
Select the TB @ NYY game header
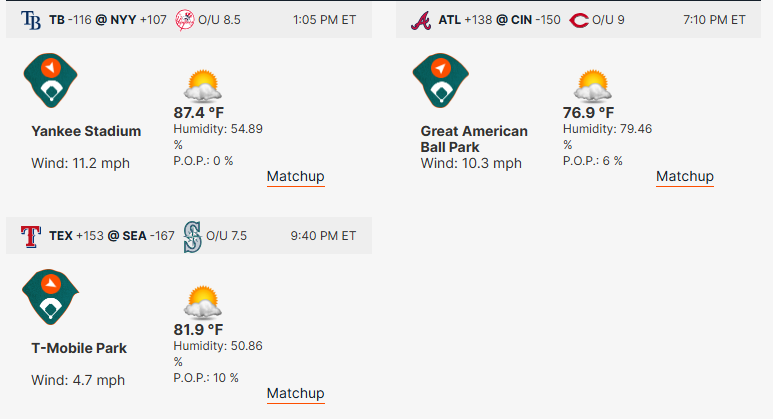(189, 20)
